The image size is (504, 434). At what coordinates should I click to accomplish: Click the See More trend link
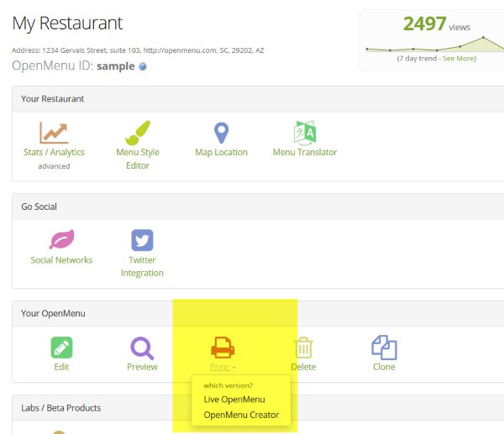[x=459, y=58]
